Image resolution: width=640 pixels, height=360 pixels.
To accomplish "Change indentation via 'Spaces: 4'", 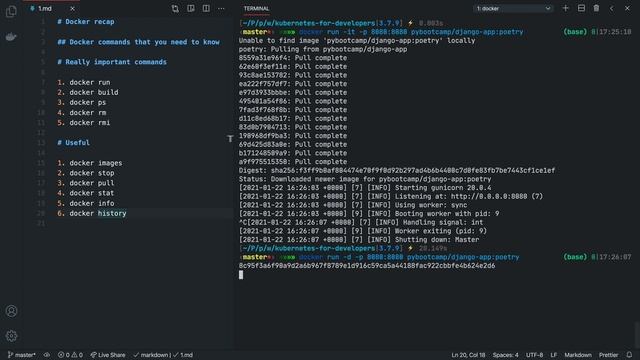I will pos(505,355).
